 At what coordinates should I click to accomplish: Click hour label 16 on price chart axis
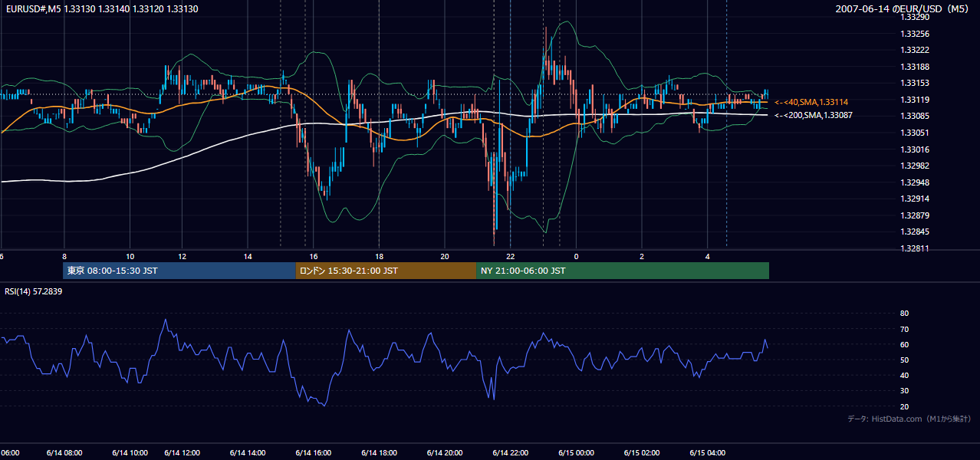(313, 256)
